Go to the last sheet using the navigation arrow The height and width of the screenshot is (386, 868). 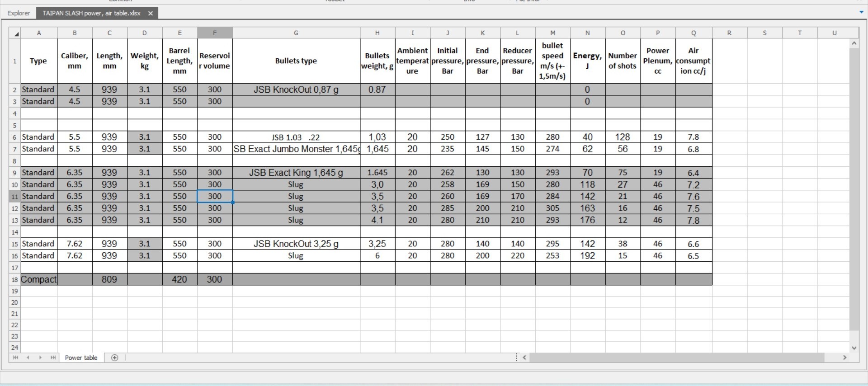point(53,358)
